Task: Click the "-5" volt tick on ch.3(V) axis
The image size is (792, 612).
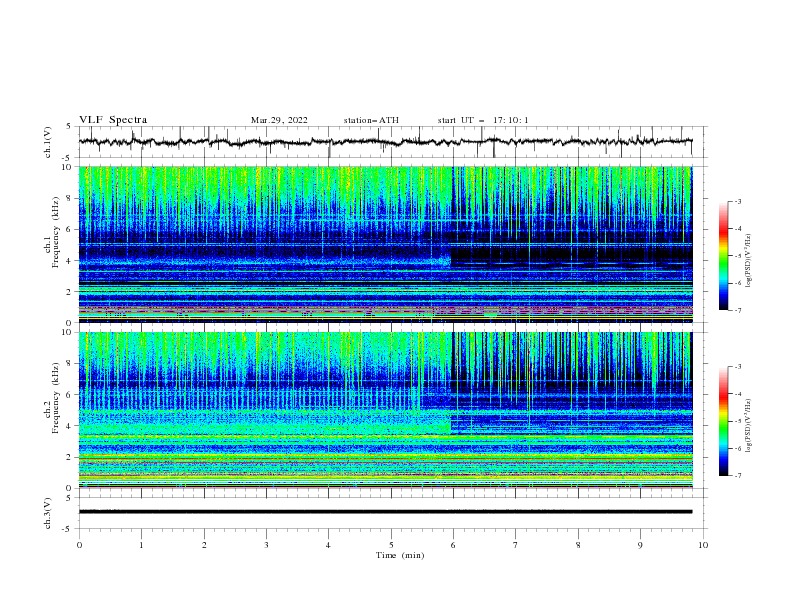Action: tap(68, 529)
